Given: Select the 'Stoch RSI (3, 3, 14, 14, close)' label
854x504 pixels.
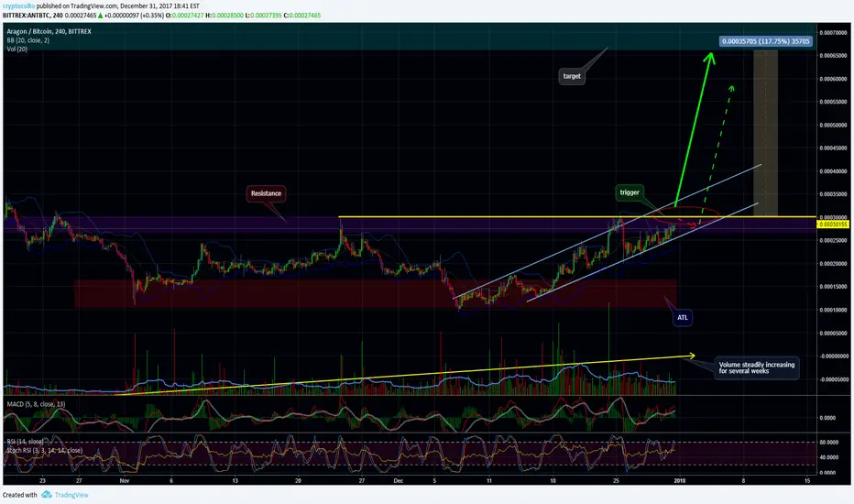Looking at the screenshot, I should (45, 451).
